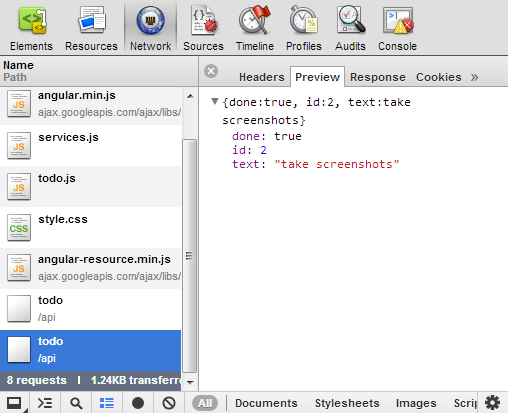Viewport: 508px width, 413px height.
Task: Filter requests by Stylesheets
Action: (x=347, y=403)
